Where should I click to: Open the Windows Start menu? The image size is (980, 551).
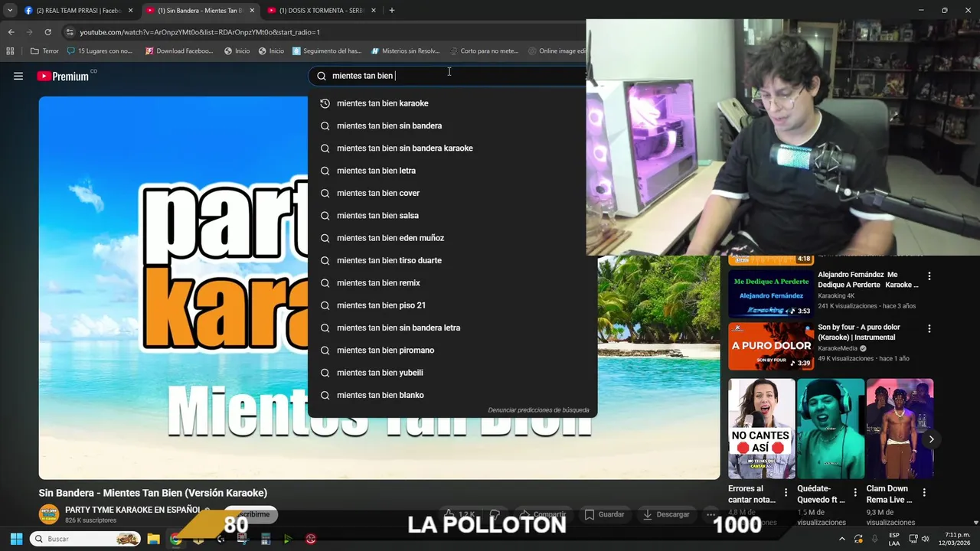pos(16,539)
